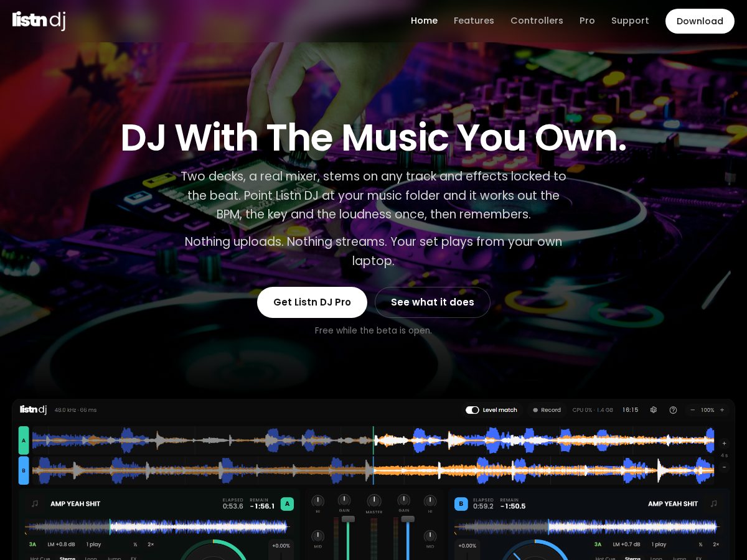
Task: Click the left channel volume fader
Action: click(348, 519)
